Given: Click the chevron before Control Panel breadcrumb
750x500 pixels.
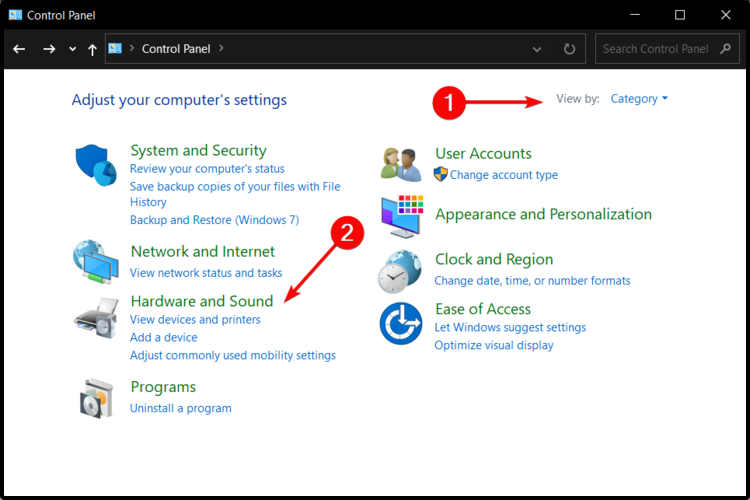Looking at the screenshot, I should click(132, 48).
